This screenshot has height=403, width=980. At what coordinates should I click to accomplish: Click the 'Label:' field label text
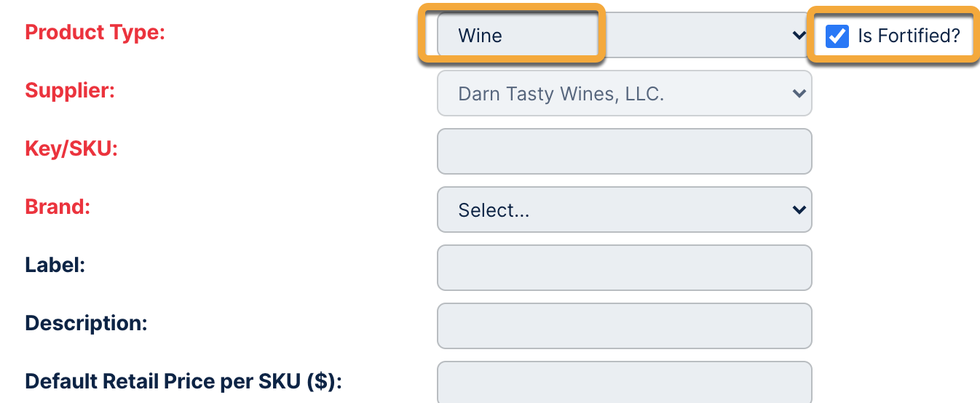(x=55, y=265)
